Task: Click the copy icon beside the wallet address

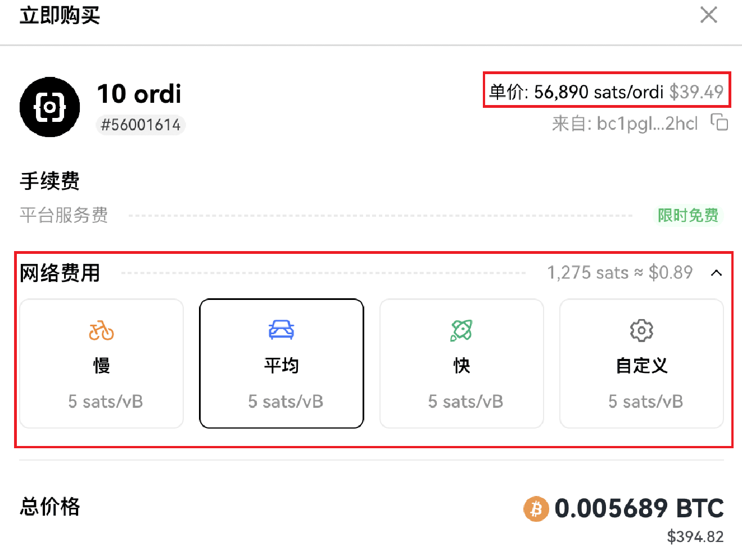Action: (x=720, y=122)
